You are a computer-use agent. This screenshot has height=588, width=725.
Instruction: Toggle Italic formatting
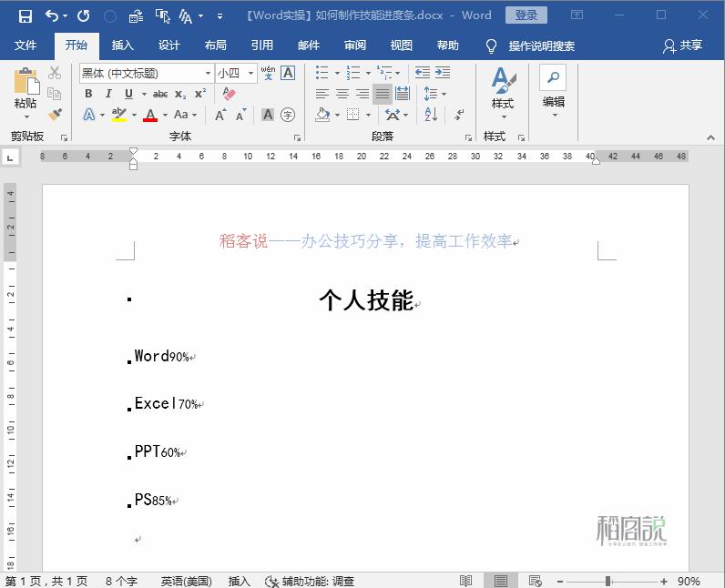pyautogui.click(x=108, y=94)
